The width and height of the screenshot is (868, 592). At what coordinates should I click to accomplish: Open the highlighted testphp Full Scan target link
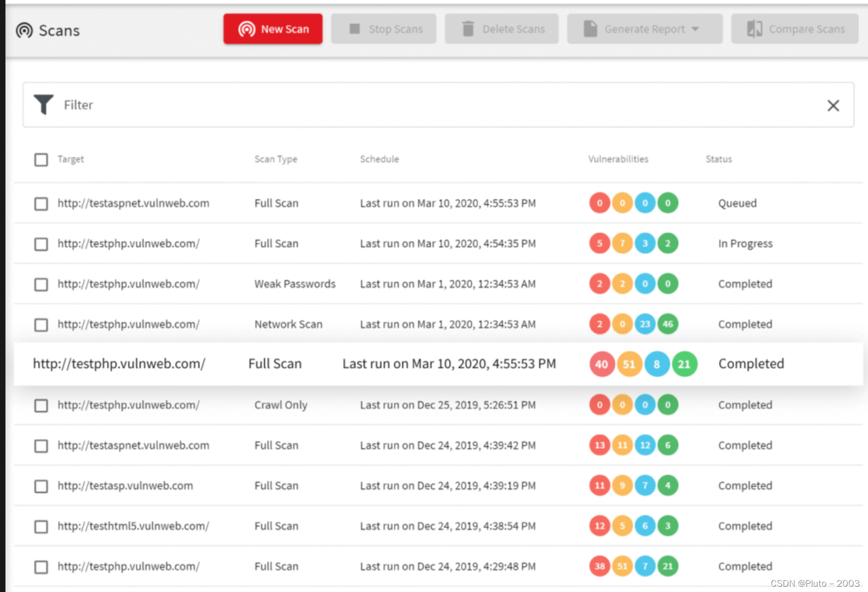click(x=119, y=364)
